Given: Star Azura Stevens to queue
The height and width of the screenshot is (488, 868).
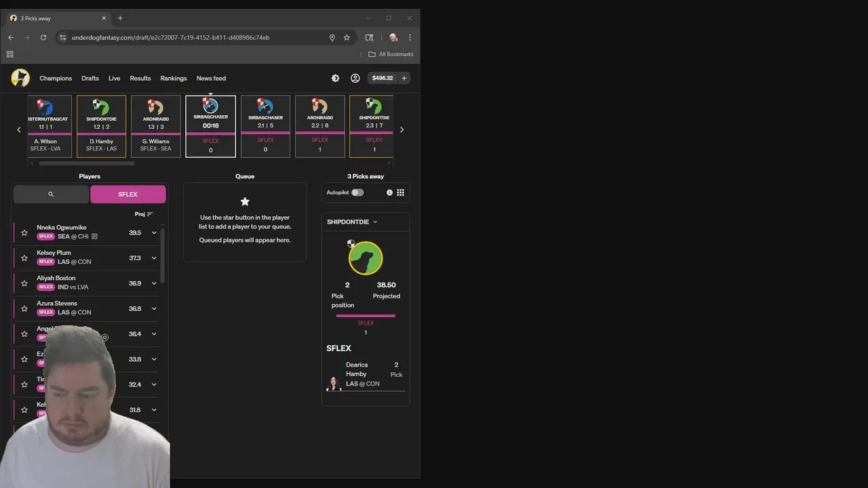Looking at the screenshot, I should [x=24, y=308].
